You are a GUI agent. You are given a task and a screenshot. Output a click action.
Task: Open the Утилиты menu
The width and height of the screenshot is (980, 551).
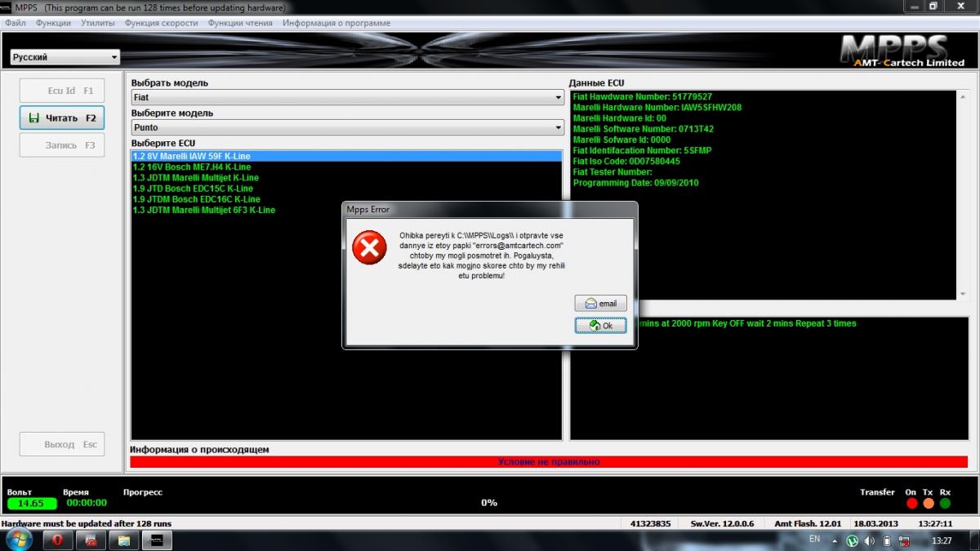pos(98,23)
